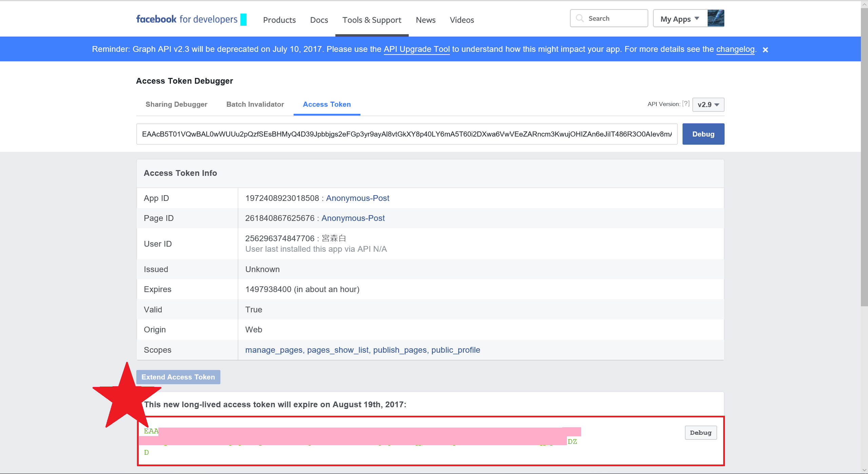The height and width of the screenshot is (474, 868).
Task: Open the Products menu
Action: point(279,20)
